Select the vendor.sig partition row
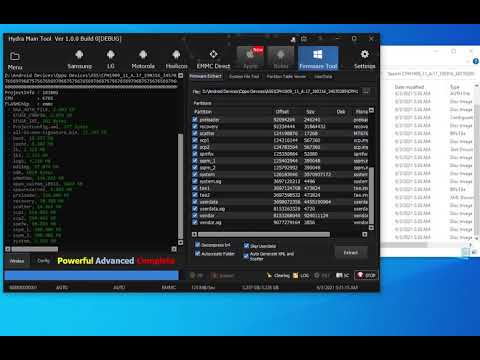The image size is (480, 360). pos(280,222)
